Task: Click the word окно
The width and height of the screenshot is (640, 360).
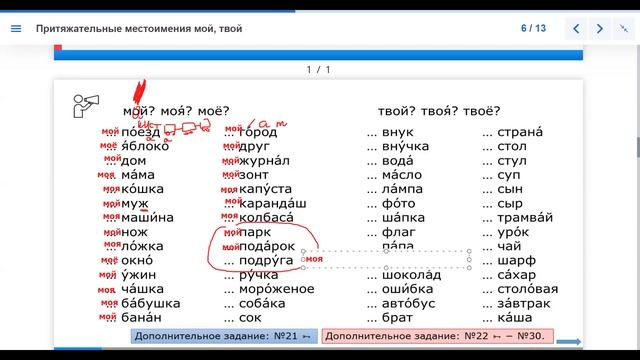Action: (x=137, y=260)
